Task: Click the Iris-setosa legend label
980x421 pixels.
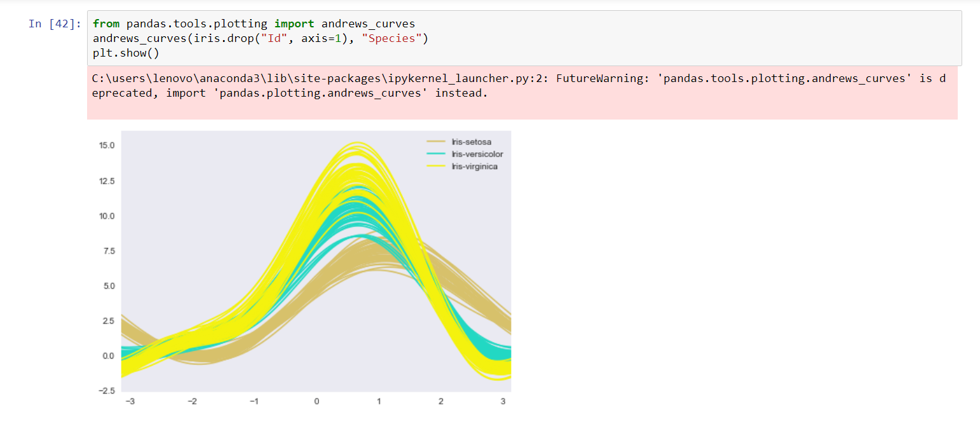Action: click(x=471, y=142)
